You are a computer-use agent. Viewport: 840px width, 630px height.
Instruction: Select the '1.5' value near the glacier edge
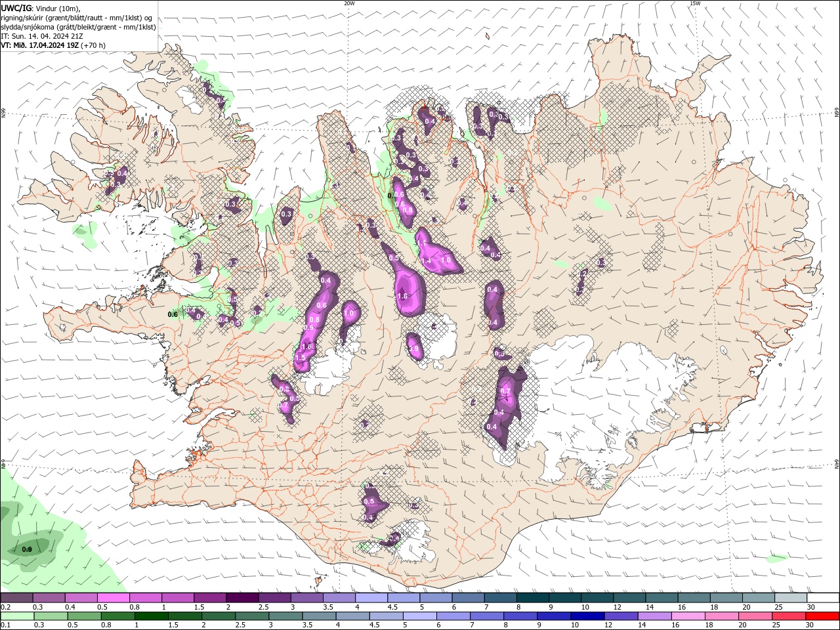click(301, 358)
